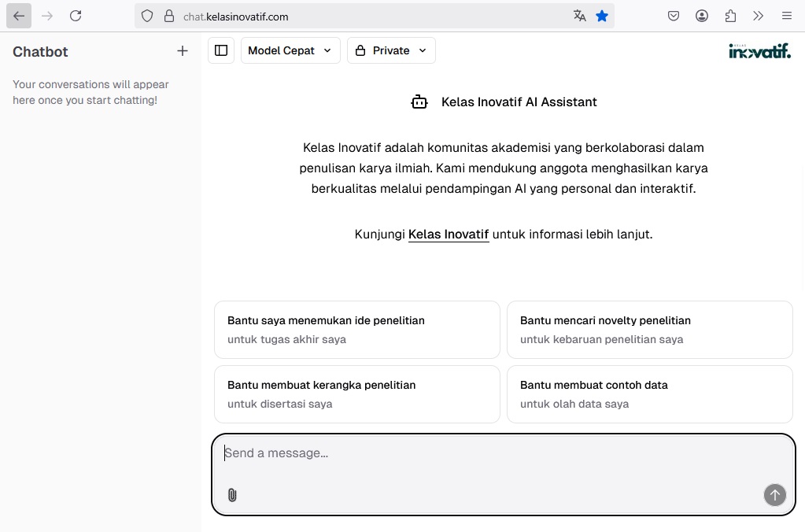Click the attach file paperclip icon

pyautogui.click(x=232, y=495)
